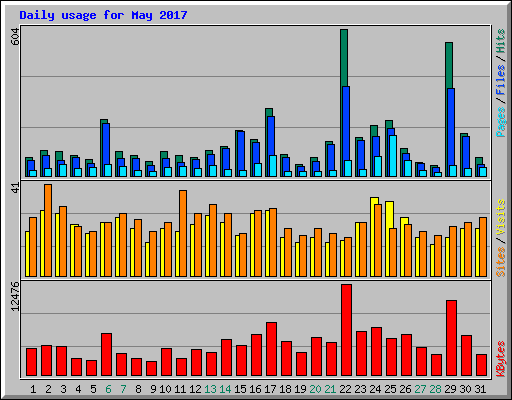Screen dimensions: 512x400
Task: Click day label 19 on the x-axis
Action: (300, 389)
